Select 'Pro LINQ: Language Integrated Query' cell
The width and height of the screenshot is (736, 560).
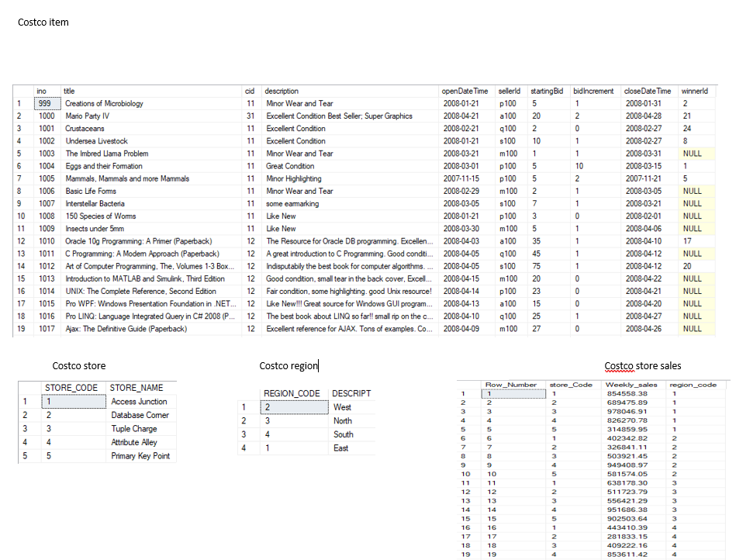click(x=150, y=316)
